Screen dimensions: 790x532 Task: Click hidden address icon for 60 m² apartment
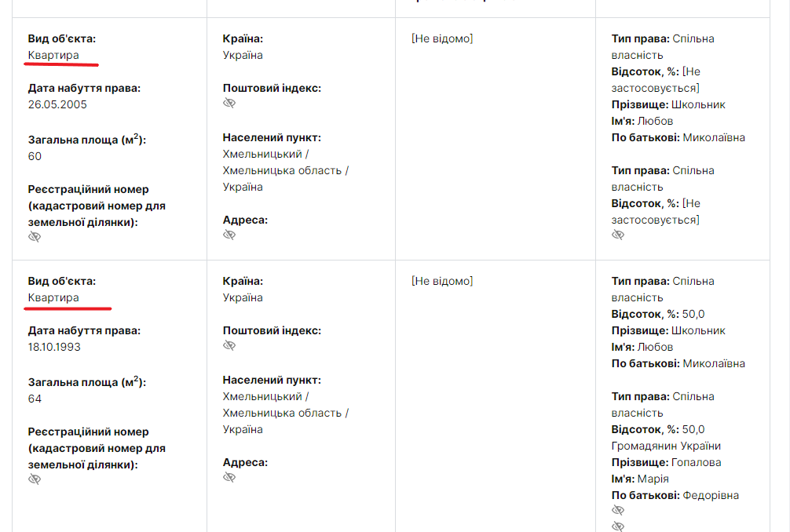click(229, 235)
